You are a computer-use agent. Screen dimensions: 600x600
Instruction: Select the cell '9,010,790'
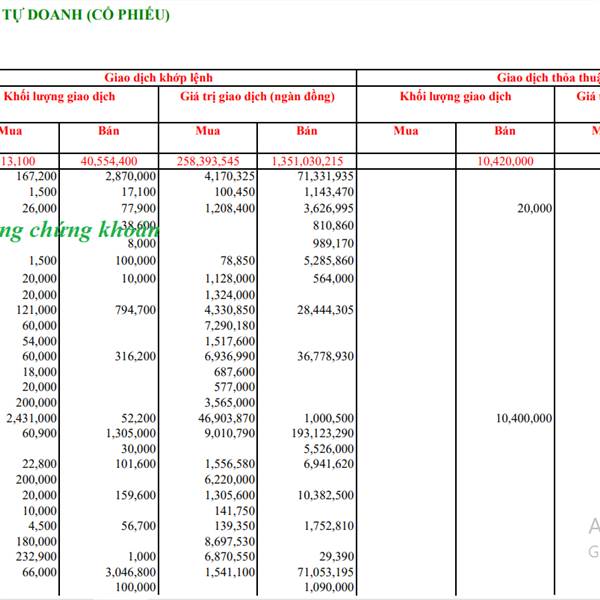coord(230,433)
